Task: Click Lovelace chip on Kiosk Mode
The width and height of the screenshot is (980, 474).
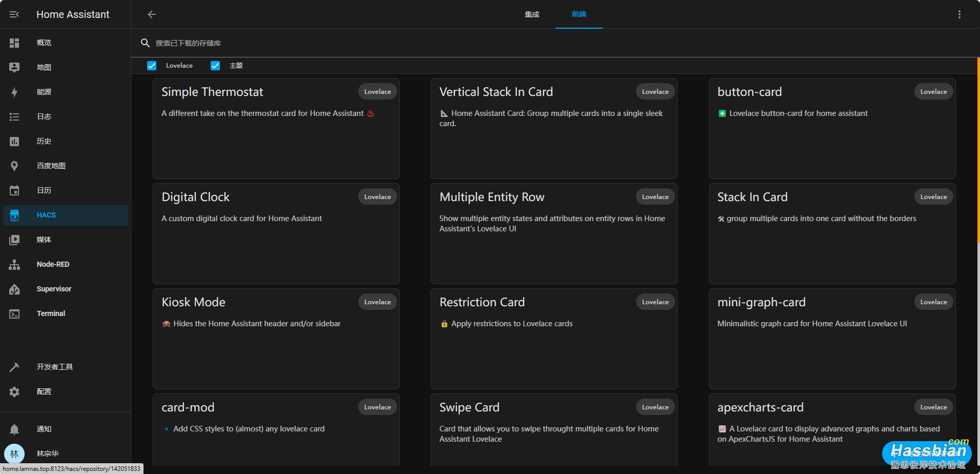Action: (378, 302)
